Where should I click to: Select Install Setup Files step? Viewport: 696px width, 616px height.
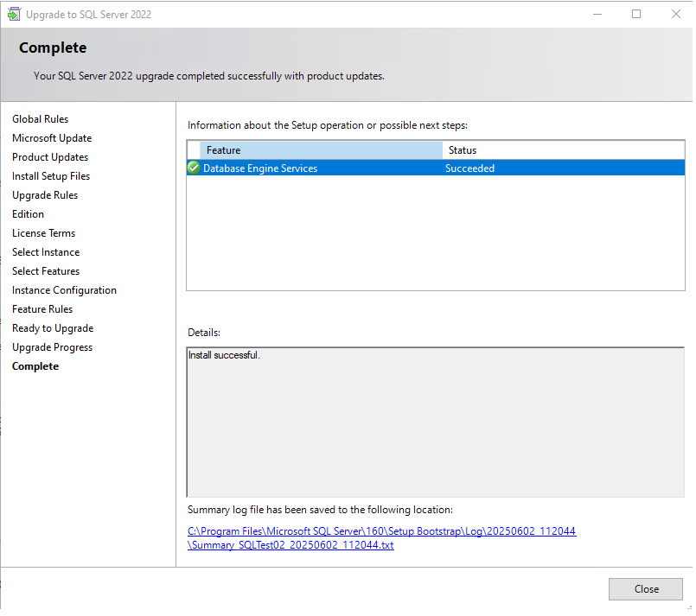click(51, 176)
